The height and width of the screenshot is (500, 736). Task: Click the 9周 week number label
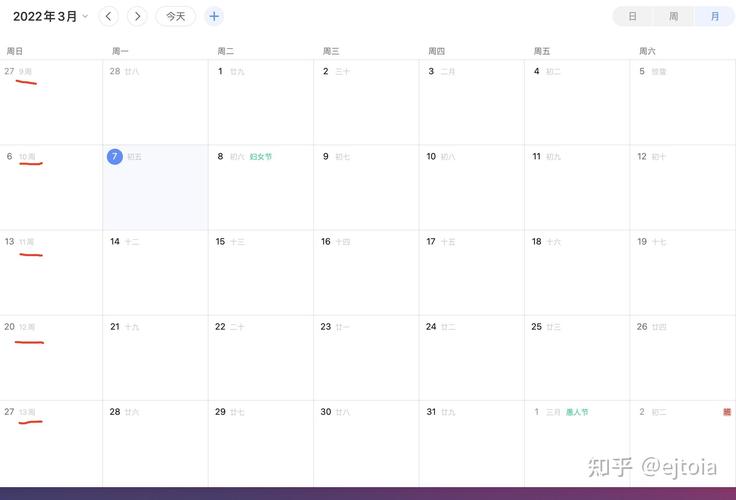27,72
